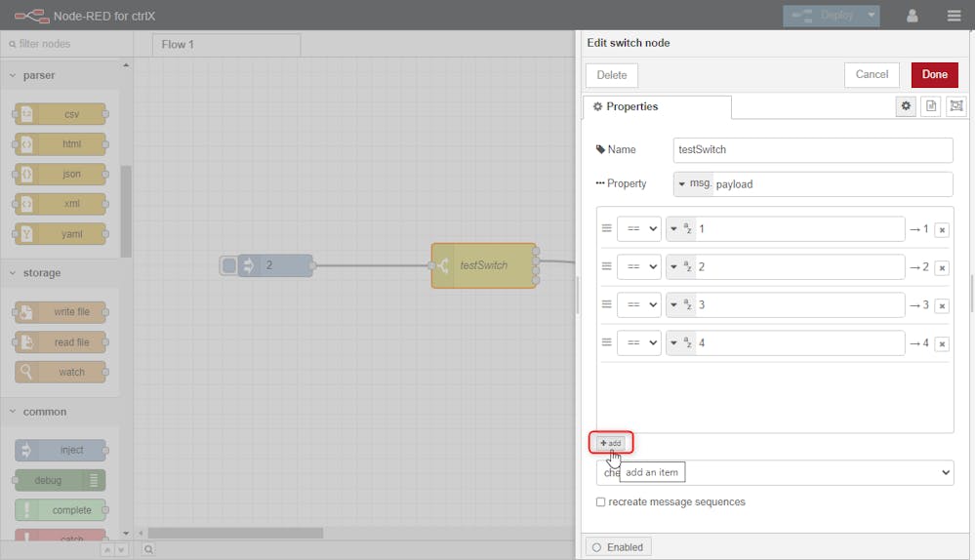This screenshot has width=975, height=560.
Task: Click the Cancel button
Action: click(872, 75)
